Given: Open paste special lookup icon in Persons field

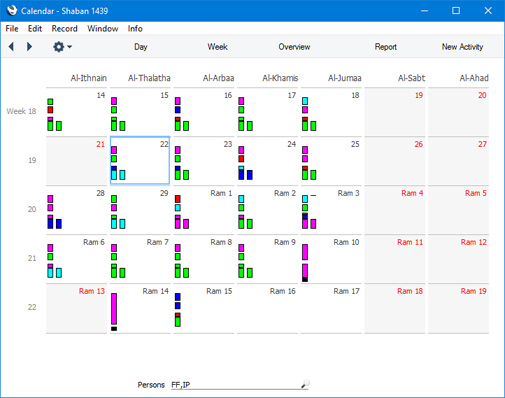Looking at the screenshot, I should [x=305, y=384].
